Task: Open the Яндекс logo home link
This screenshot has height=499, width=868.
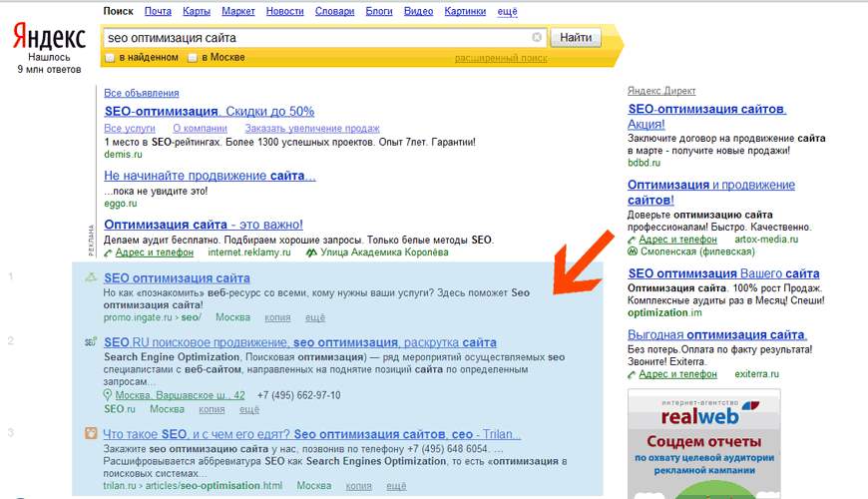Action: point(49,37)
